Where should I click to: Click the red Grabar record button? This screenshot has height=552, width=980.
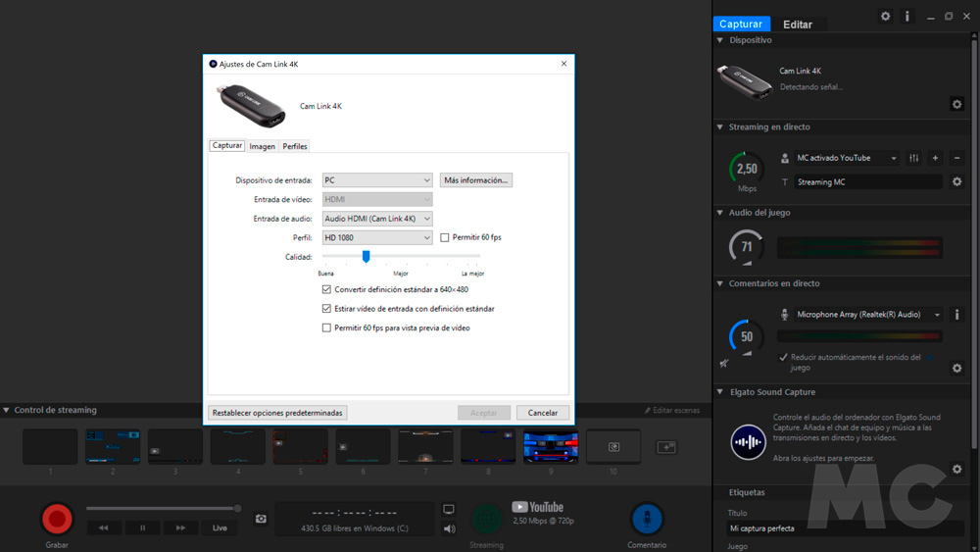(x=57, y=519)
